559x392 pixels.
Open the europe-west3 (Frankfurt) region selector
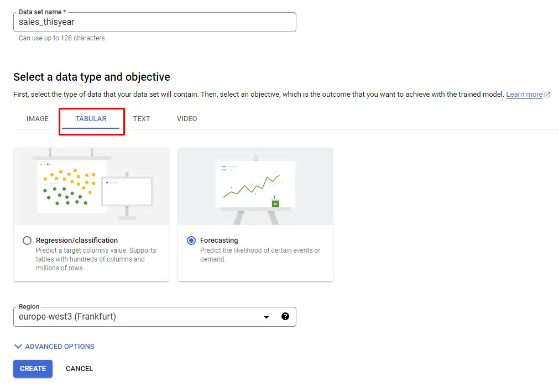tap(155, 316)
